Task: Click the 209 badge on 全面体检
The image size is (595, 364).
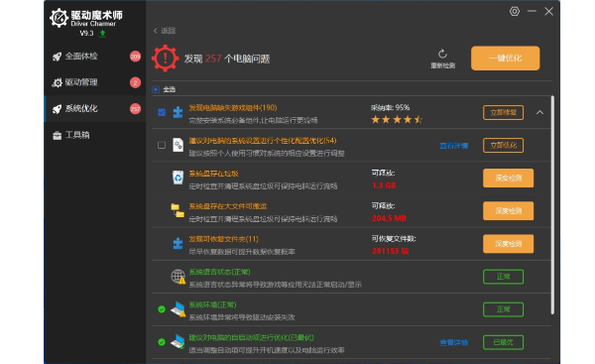Action: coord(135,57)
